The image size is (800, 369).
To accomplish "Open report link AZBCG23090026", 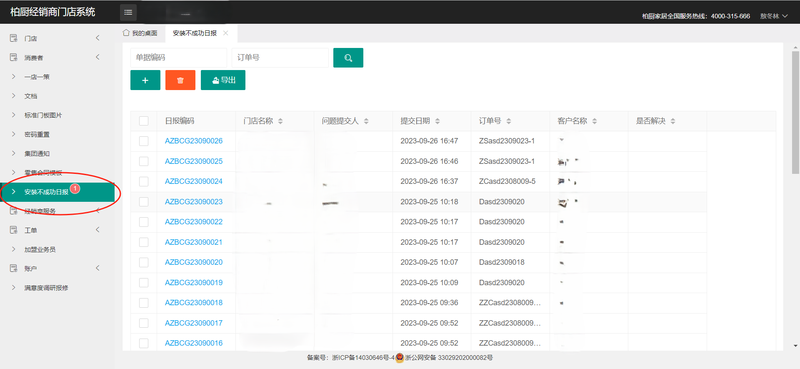I will 193,141.
